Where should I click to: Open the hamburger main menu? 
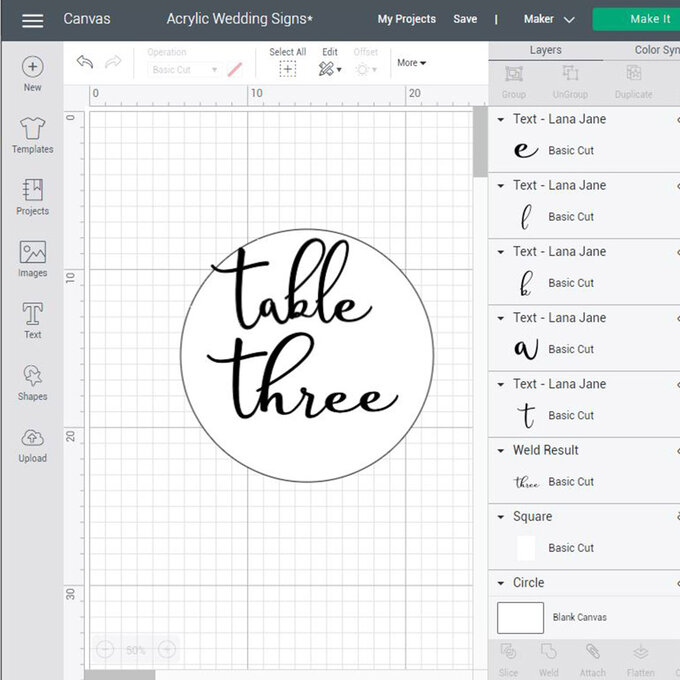point(32,20)
